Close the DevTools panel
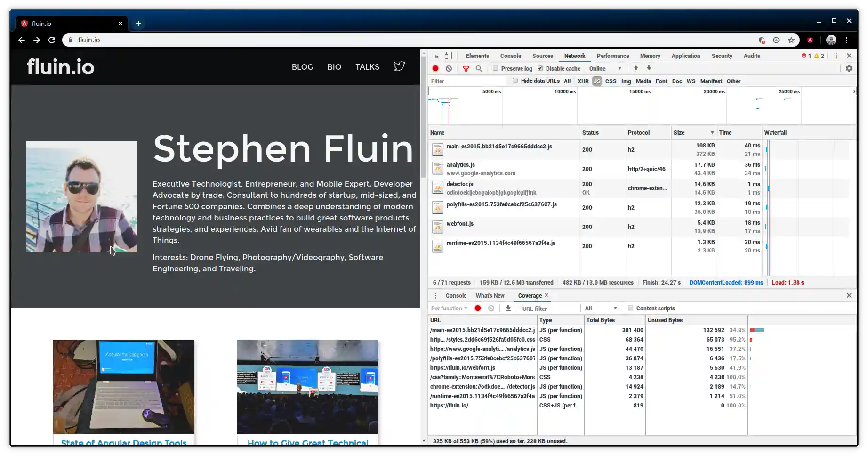The image size is (868, 456). 849,56
